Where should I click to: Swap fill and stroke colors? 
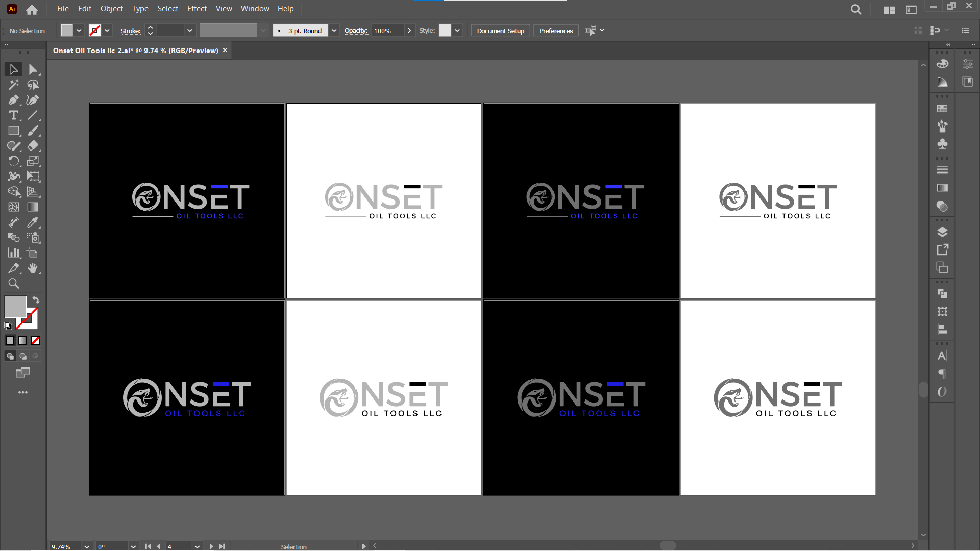click(x=36, y=300)
